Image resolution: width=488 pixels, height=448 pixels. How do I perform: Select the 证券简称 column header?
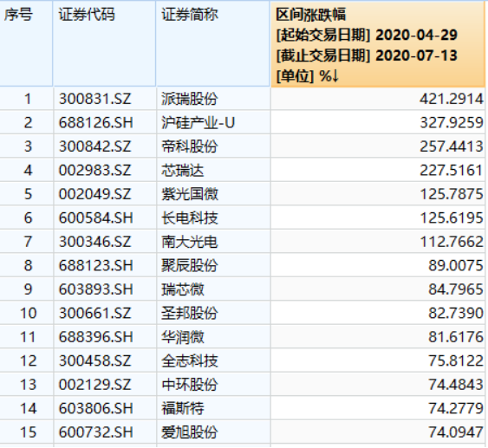click(x=213, y=43)
